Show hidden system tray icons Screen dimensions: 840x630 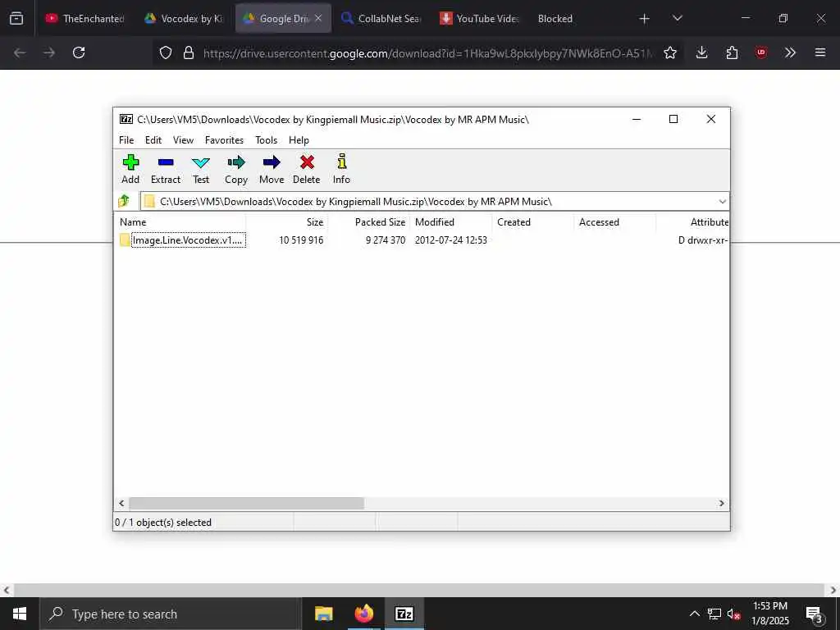tap(694, 614)
